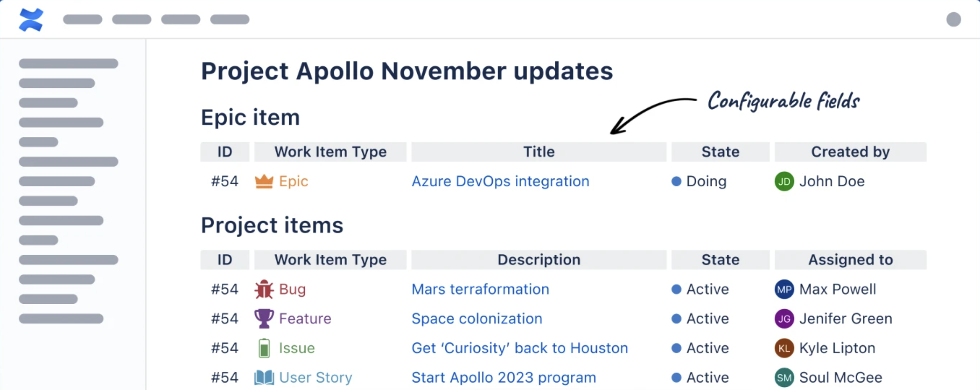Toggle the Active state for Mars terraformation
Image resolution: width=980 pixels, height=390 pixels.
click(x=676, y=289)
